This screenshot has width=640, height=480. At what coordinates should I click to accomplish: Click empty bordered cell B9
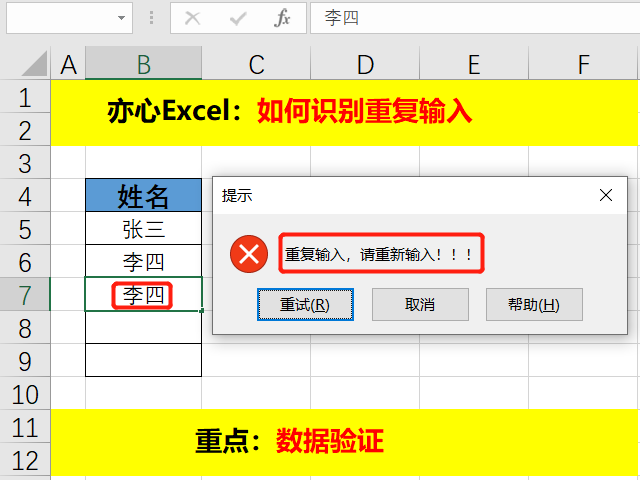(144, 360)
